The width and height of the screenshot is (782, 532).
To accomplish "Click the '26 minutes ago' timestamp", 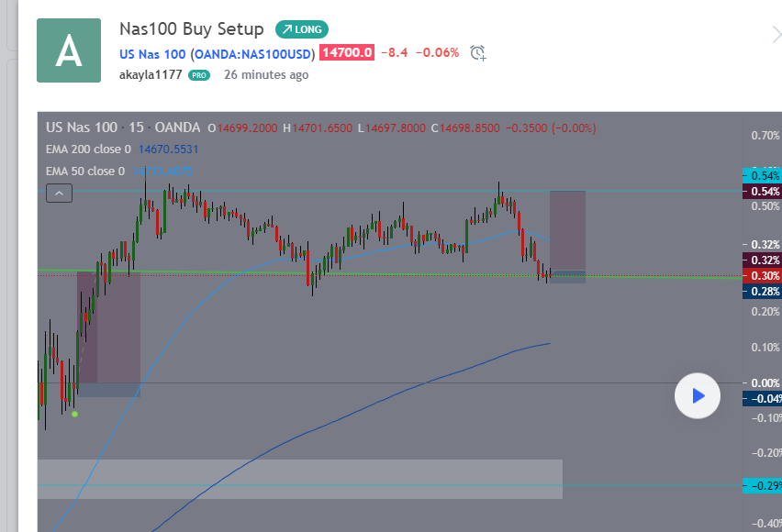I will [x=266, y=75].
